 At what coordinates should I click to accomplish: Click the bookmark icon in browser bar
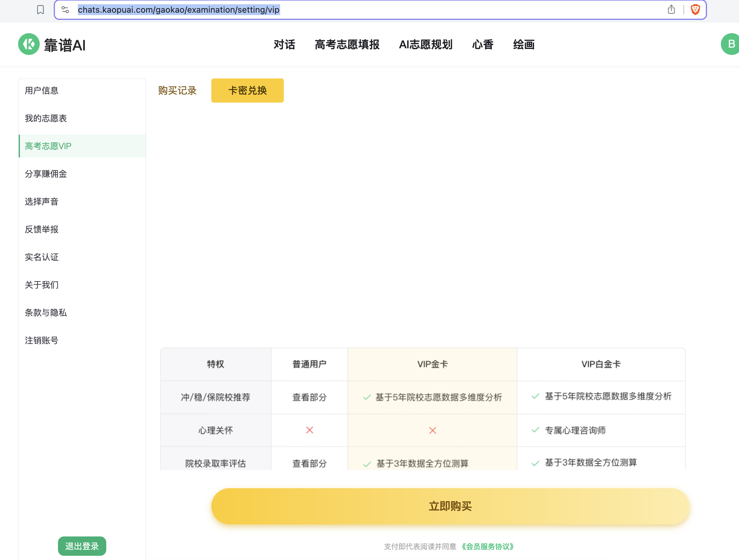point(40,10)
